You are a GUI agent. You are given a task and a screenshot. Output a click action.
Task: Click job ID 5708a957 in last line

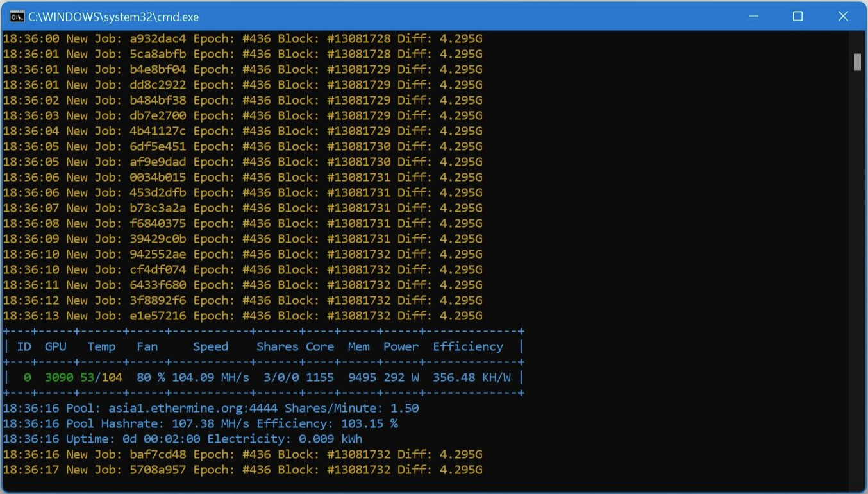click(x=158, y=470)
